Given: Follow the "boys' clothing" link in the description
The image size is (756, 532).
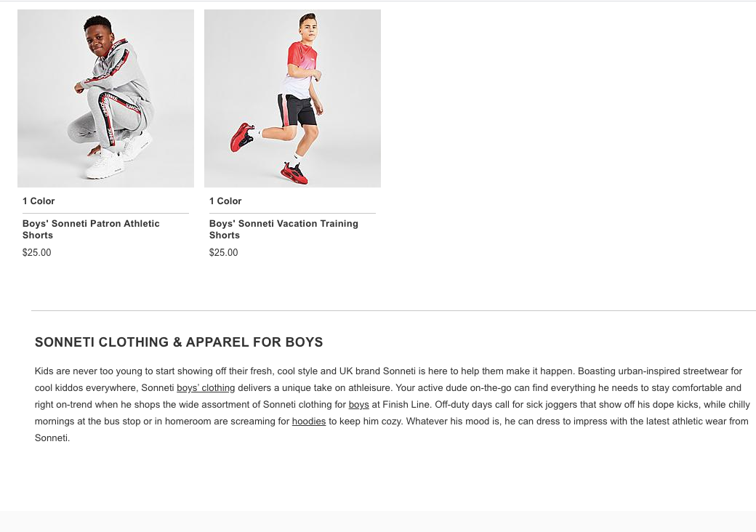Looking at the screenshot, I should (206, 388).
